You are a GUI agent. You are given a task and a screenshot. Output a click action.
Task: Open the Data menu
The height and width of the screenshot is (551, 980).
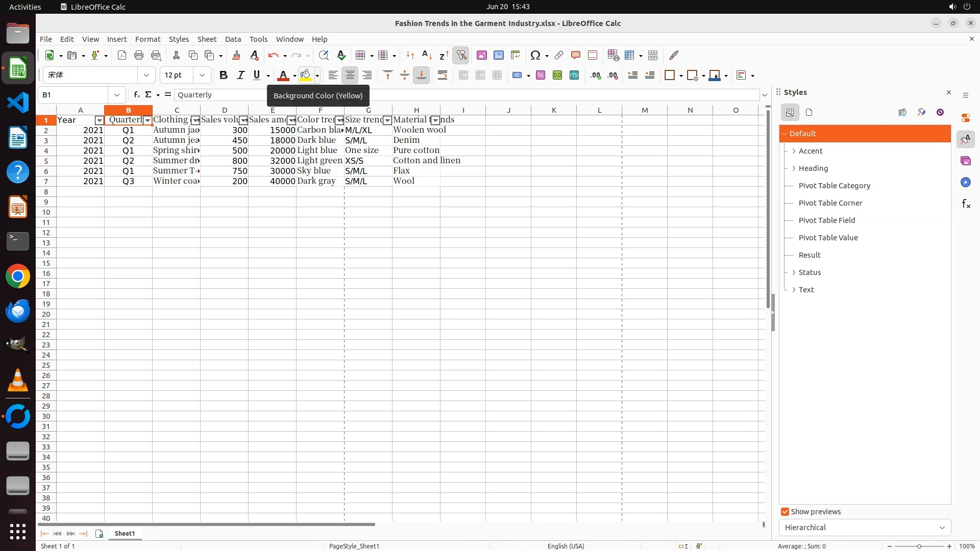(x=233, y=39)
